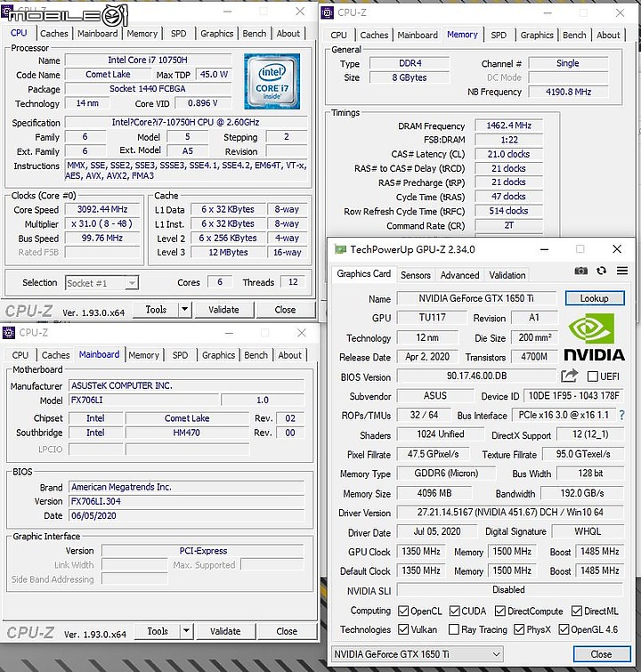Screen dimensions: 641x672
Task: Share BIOS via export arrow icon
Action: coord(570,376)
